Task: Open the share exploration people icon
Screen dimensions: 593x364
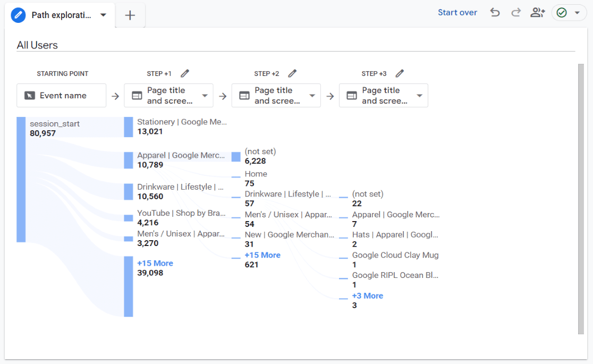Action: (537, 13)
